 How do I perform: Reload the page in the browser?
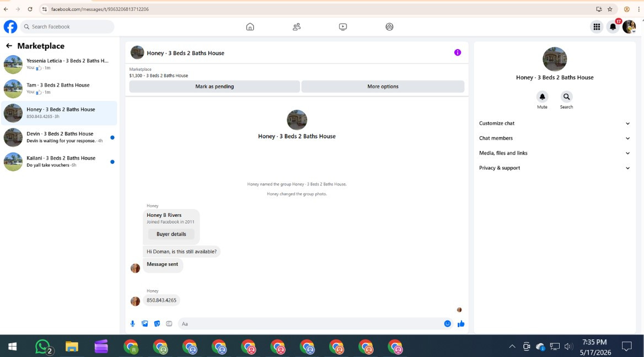pyautogui.click(x=30, y=9)
